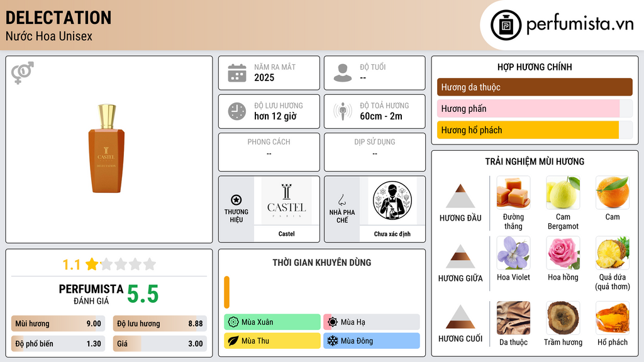Click the Phong cách card
The width and height of the screenshot is (644, 362).
tap(269, 152)
